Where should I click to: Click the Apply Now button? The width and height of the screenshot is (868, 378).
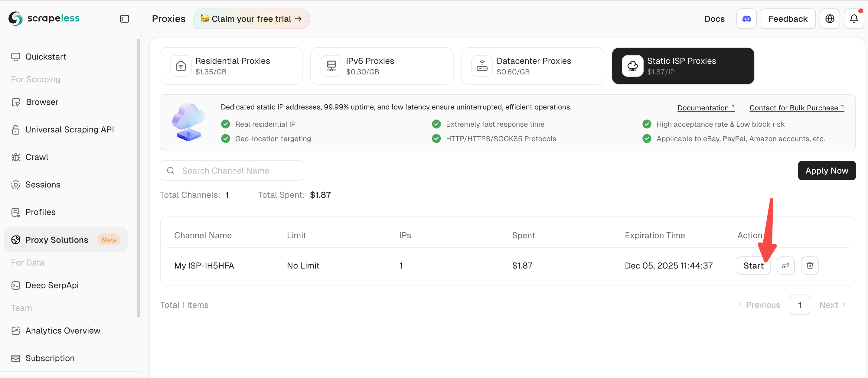click(x=826, y=171)
